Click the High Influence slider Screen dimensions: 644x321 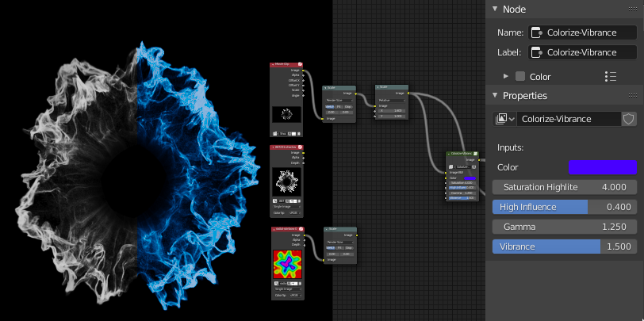coord(564,207)
